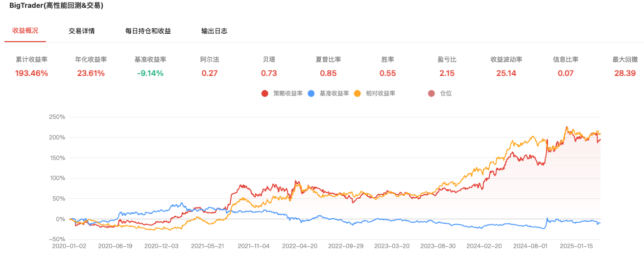Click the blue dot beside 基准收益率 legend
Image resolution: width=644 pixels, height=254 pixels.
310,93
